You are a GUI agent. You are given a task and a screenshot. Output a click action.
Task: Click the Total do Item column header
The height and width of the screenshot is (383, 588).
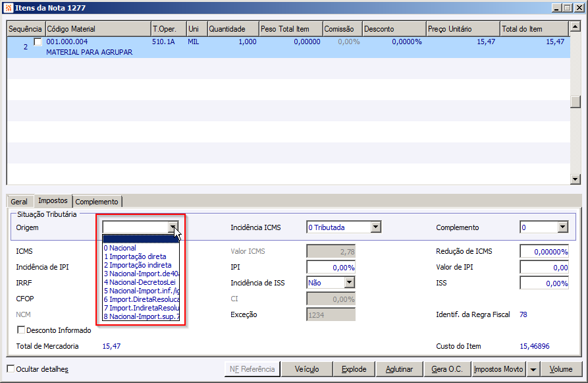click(535, 29)
